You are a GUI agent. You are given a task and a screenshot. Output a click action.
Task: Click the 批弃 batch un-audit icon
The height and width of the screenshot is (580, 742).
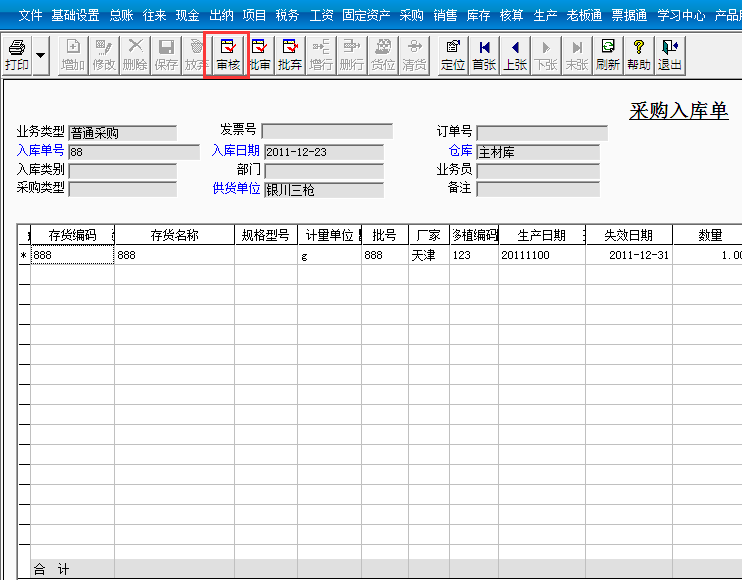pos(290,55)
